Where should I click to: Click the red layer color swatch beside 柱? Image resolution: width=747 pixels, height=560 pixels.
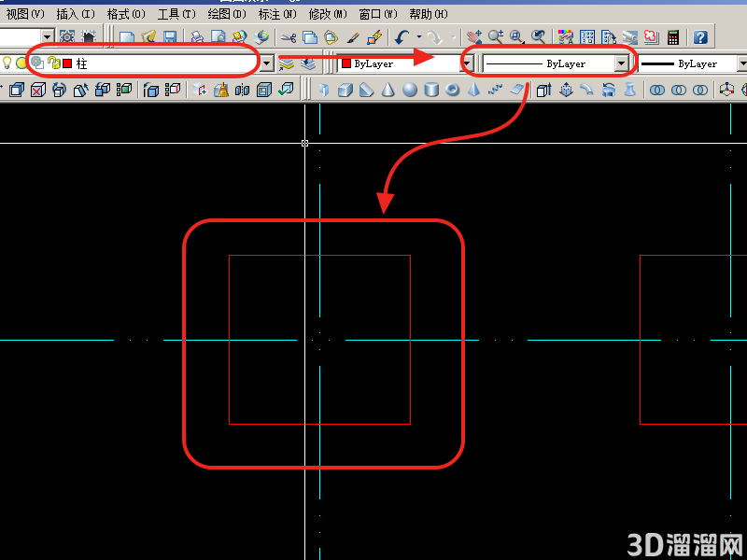tap(67, 63)
